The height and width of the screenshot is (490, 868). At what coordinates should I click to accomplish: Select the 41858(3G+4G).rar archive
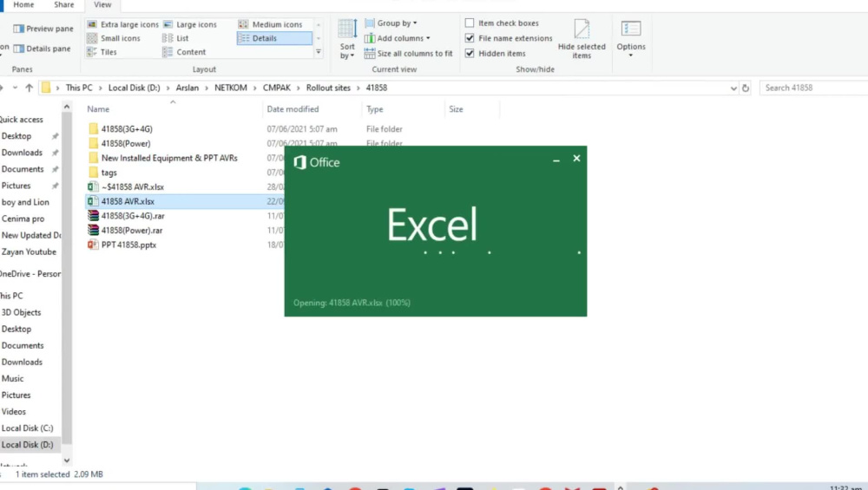(x=133, y=216)
